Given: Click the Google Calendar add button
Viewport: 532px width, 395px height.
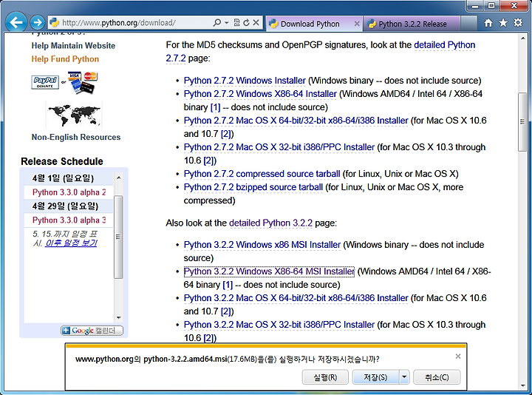Looking at the screenshot, I should (x=92, y=331).
